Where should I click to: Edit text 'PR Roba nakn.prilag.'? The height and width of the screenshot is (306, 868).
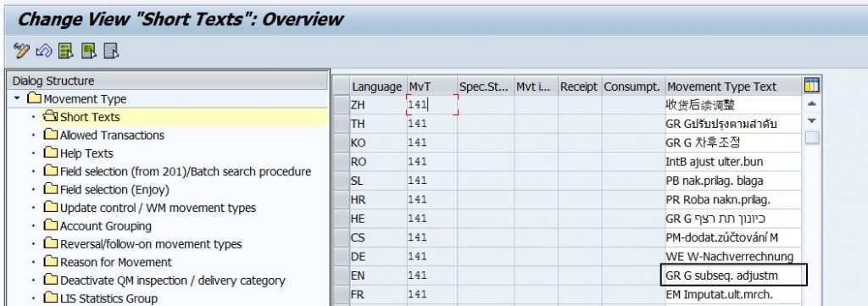(x=733, y=200)
